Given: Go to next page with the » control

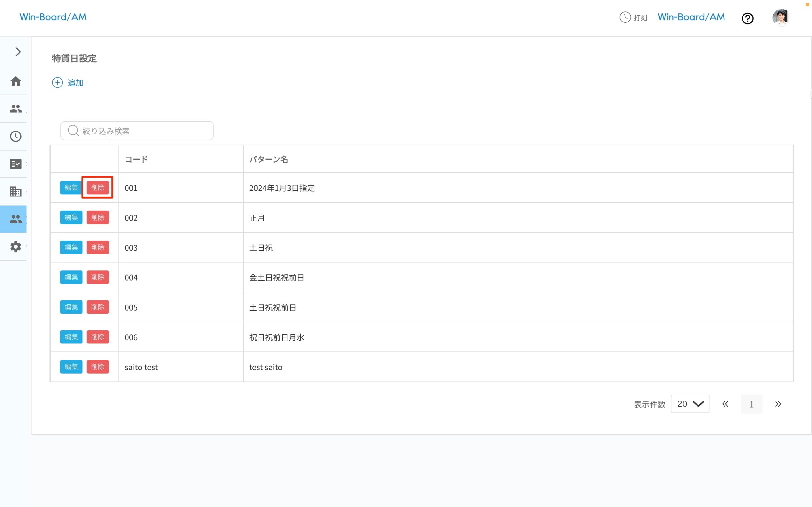Looking at the screenshot, I should pos(778,404).
